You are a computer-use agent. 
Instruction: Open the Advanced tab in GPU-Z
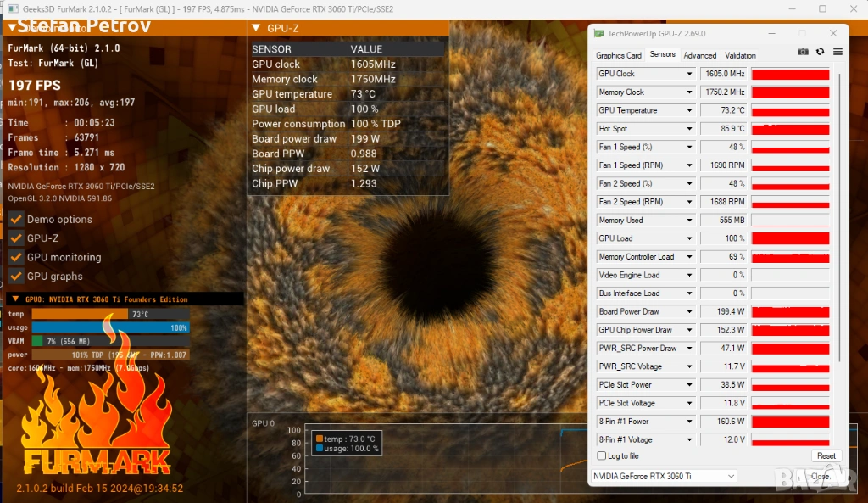pos(699,55)
